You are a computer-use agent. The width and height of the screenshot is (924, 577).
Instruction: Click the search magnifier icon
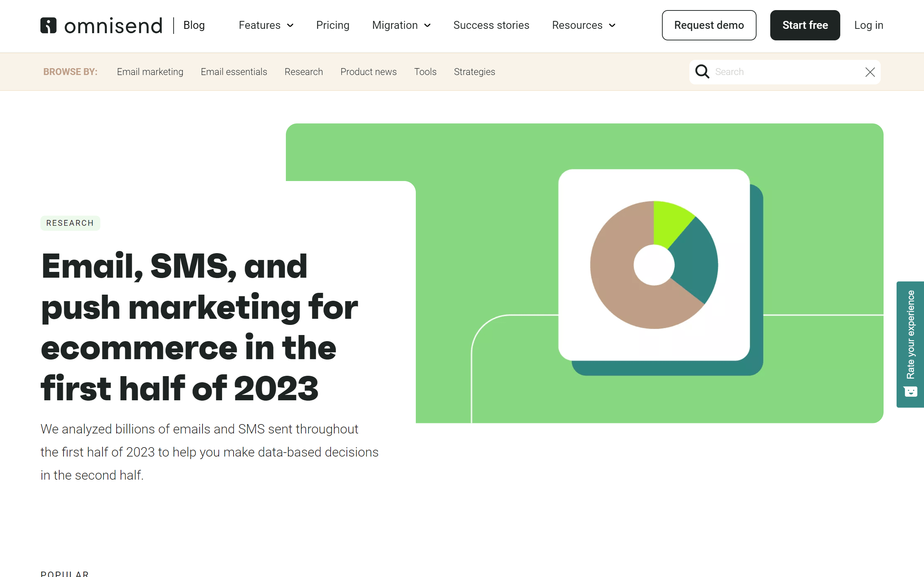pos(702,72)
